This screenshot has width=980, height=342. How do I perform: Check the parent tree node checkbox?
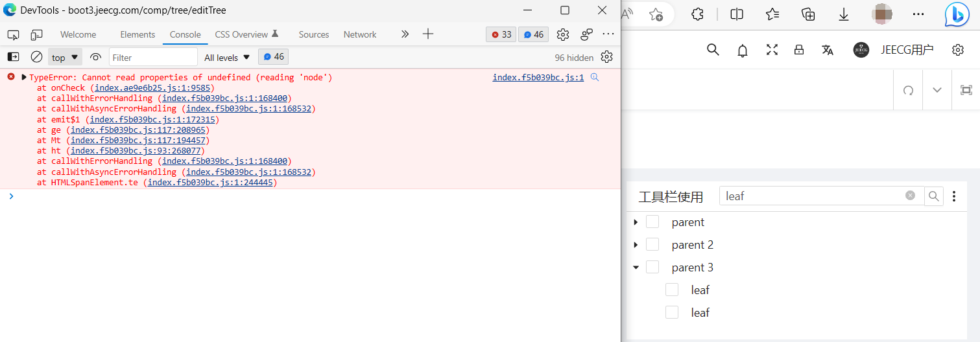(x=652, y=222)
